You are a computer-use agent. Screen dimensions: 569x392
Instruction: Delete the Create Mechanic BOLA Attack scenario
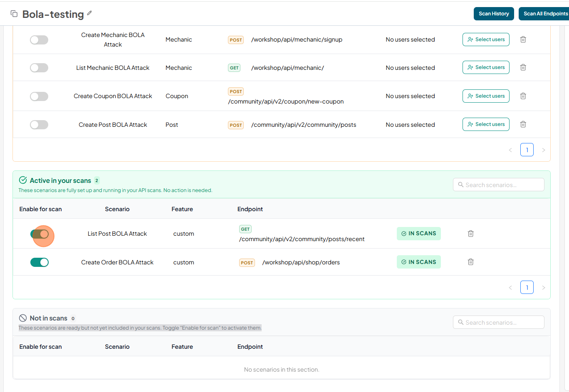click(523, 39)
